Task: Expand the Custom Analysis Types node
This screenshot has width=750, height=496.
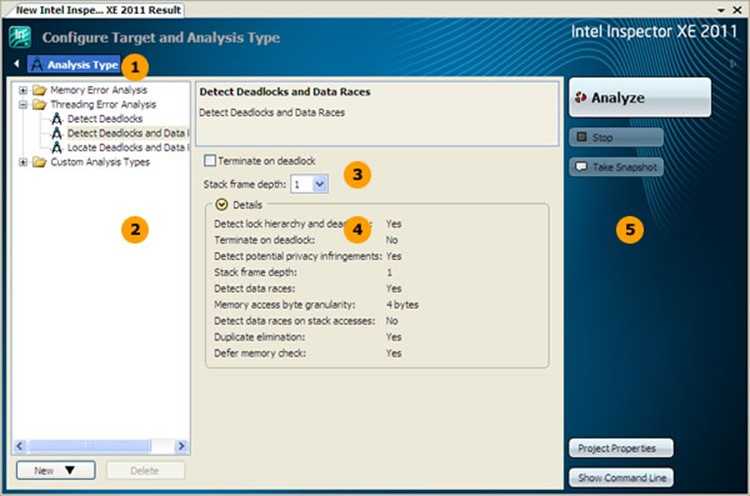Action: [x=23, y=162]
